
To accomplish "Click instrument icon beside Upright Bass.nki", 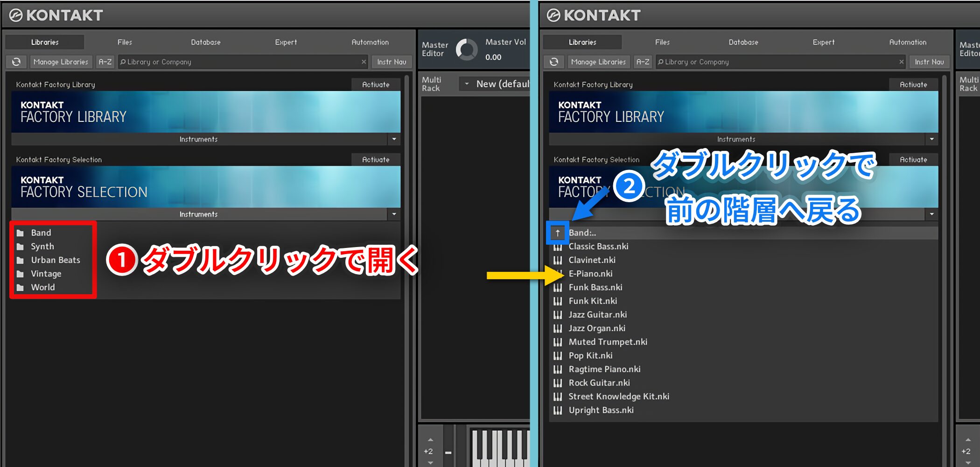I will 558,410.
